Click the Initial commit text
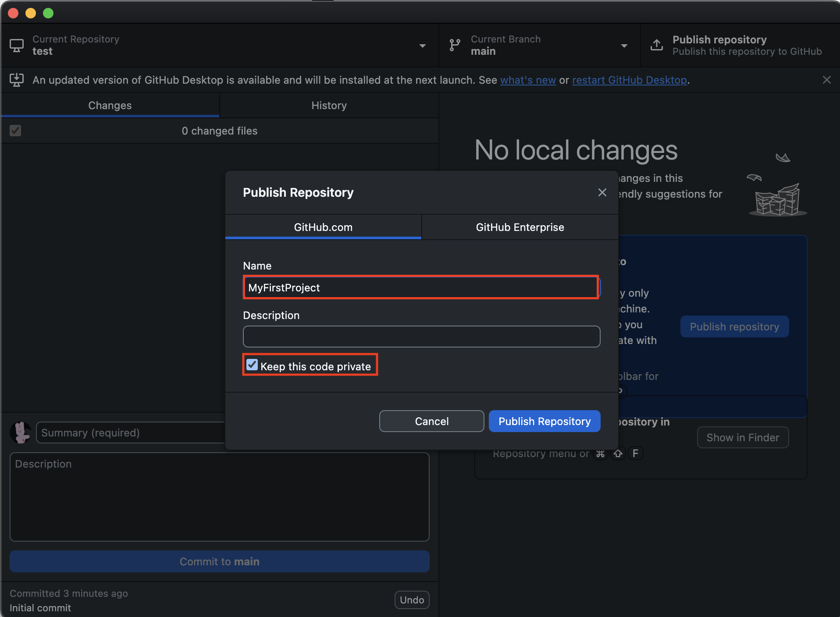Screen dimensions: 840x617 point(40,608)
